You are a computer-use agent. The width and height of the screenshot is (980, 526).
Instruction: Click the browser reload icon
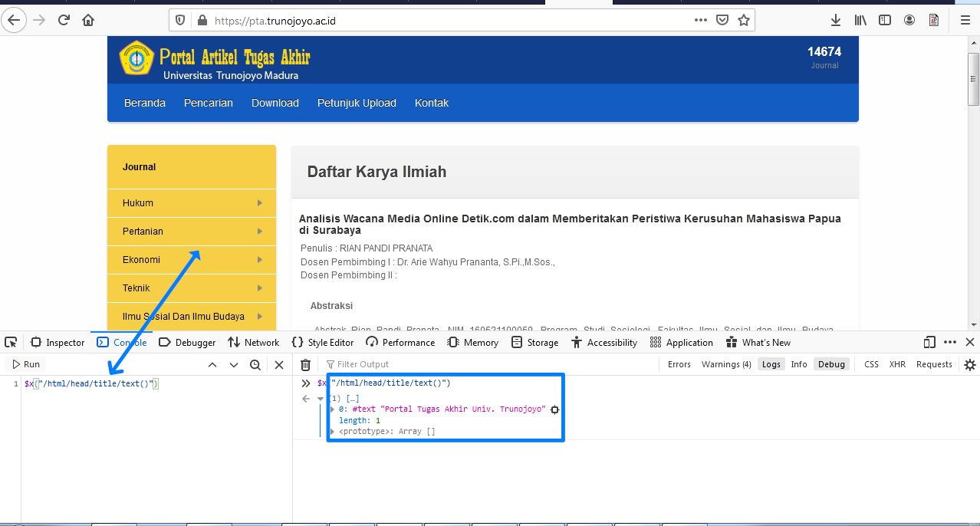[x=64, y=20]
